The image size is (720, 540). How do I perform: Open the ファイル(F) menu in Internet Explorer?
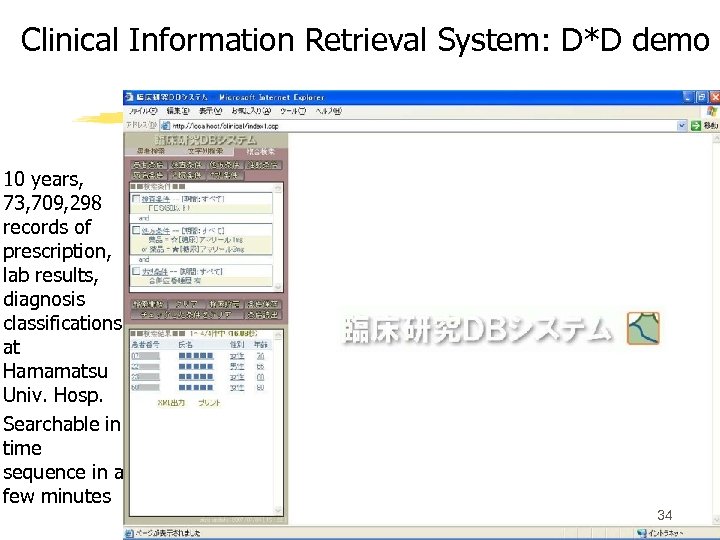pyautogui.click(x=142, y=111)
